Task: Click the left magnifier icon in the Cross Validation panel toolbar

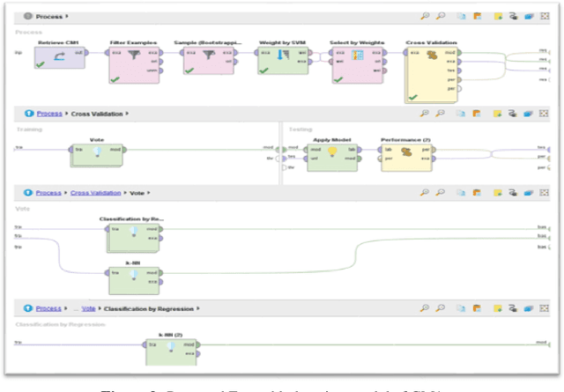Action: click(425, 114)
